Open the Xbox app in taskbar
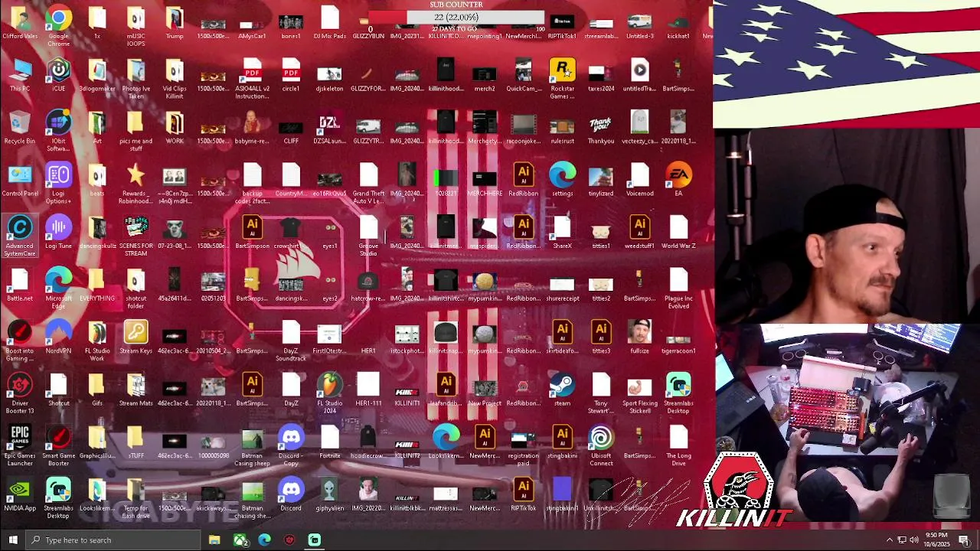980x551 pixels. (x=240, y=540)
